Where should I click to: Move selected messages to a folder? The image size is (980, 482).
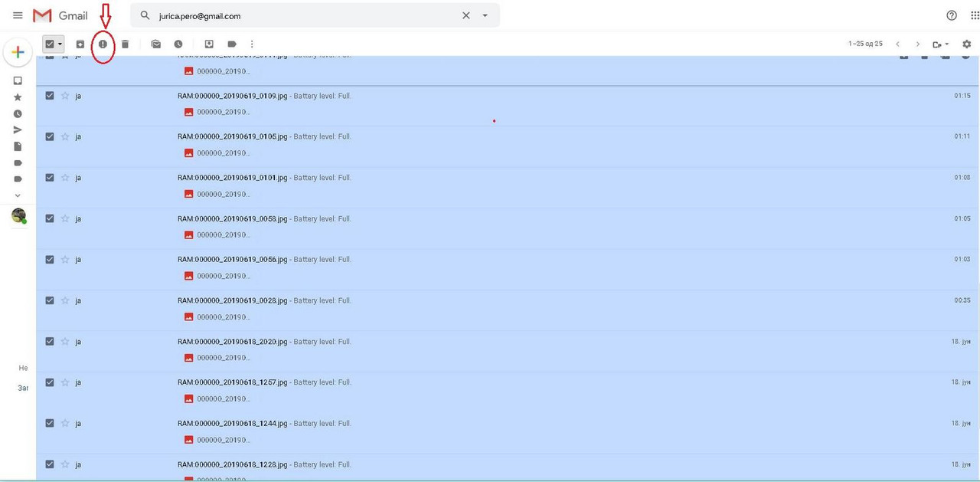209,44
